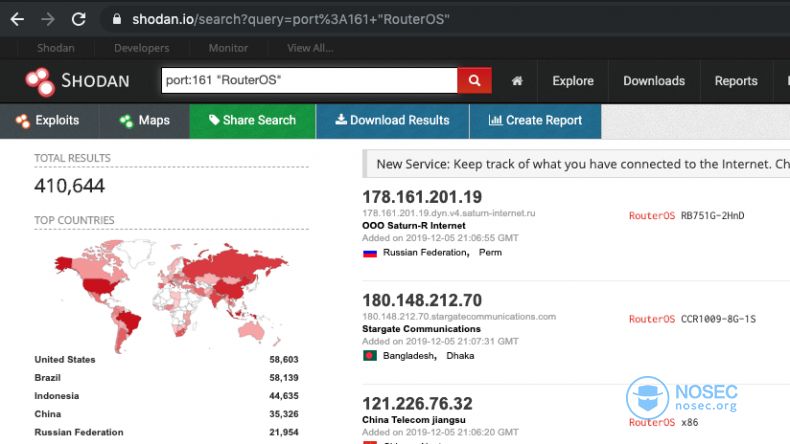Open the Maps tab
Screen dimensions: 790x444
tap(145, 121)
